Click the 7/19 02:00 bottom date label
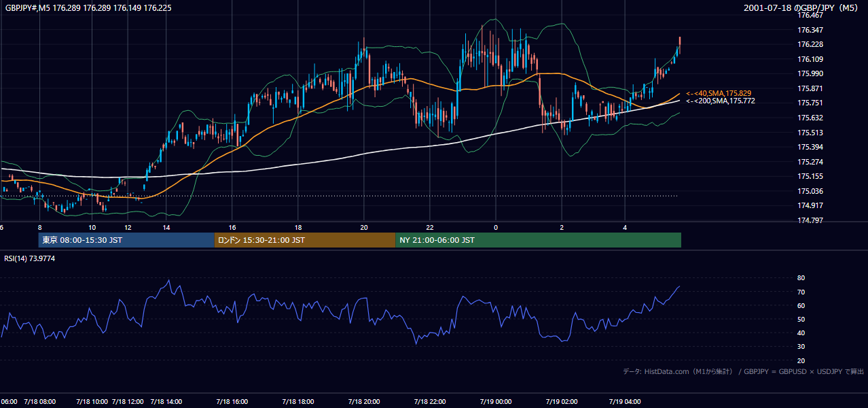 tap(562, 402)
